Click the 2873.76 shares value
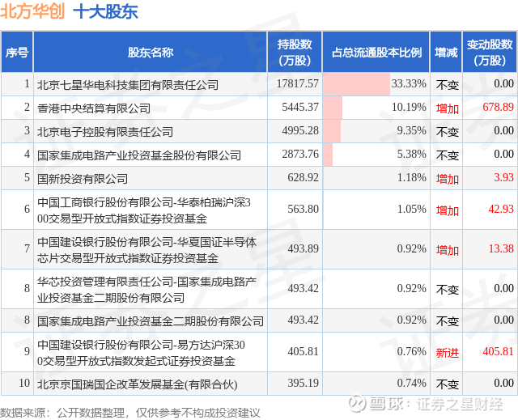 point(300,154)
